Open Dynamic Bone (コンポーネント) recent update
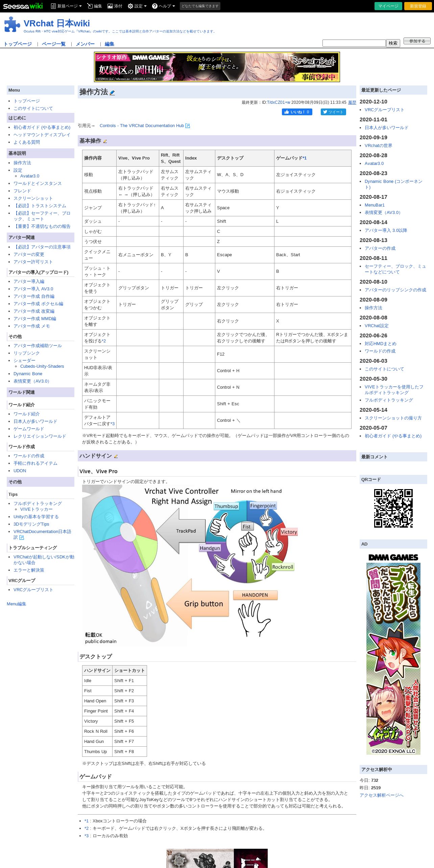Image resolution: width=434 pixels, height=868 pixels. tap(393, 184)
